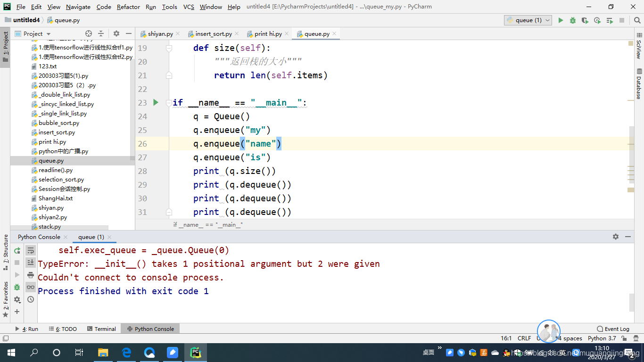Viewport: 644px width, 362px height.
Task: Hide the Project tool window
Action: tap(129, 33)
